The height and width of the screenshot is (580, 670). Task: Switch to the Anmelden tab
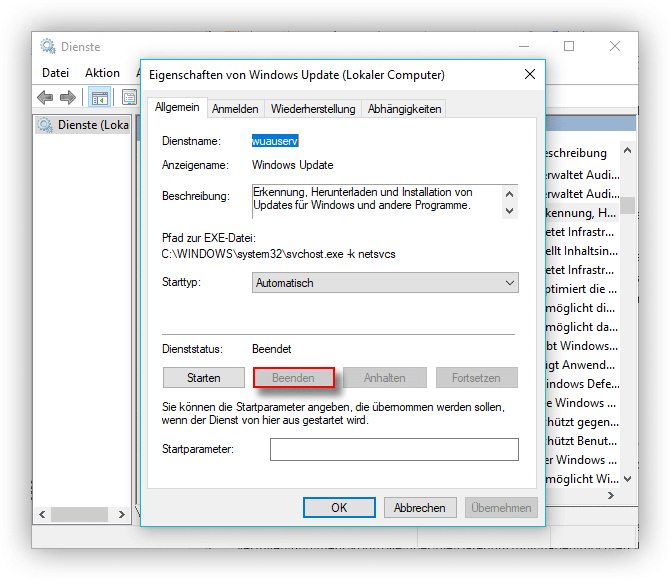[235, 109]
